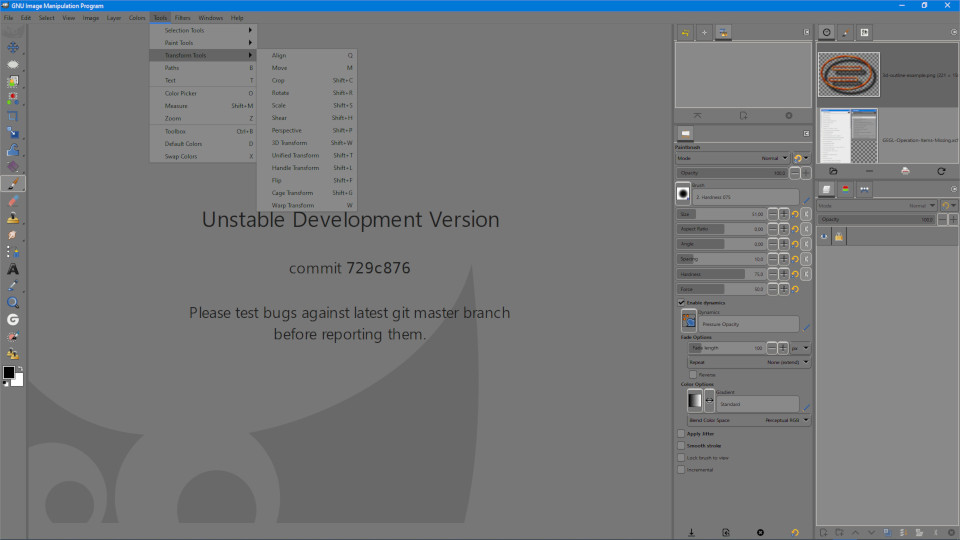Expand the Blend Color Space dropdown
This screenshot has width=960, height=540.
748,421
